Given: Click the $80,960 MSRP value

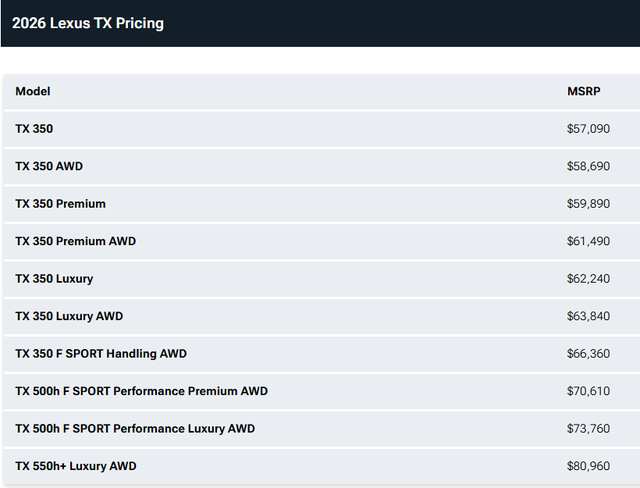Looking at the screenshot, I should pyautogui.click(x=588, y=466).
